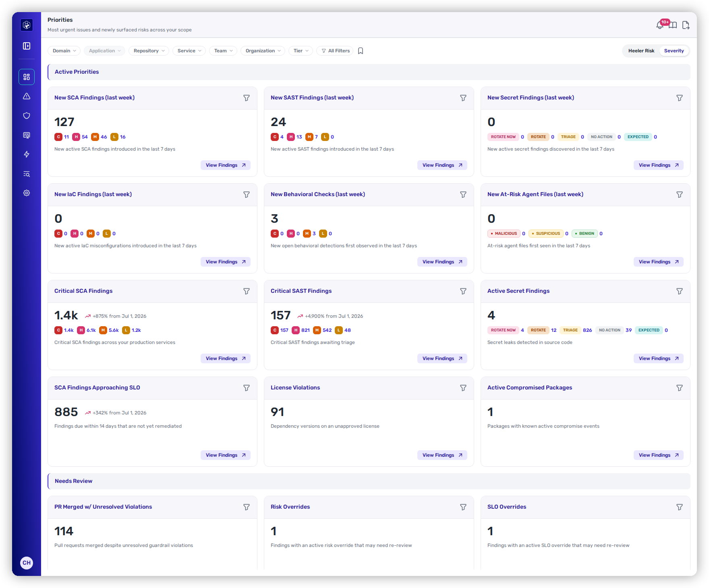This screenshot has height=588, width=709.
Task: View Findings for SCA Findings Approaching SLO
Action: click(226, 455)
